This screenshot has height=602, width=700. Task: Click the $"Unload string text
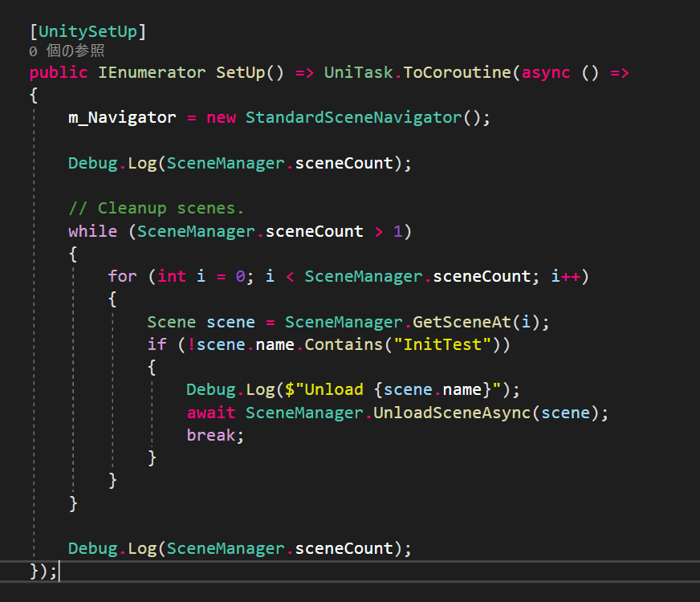pos(324,389)
